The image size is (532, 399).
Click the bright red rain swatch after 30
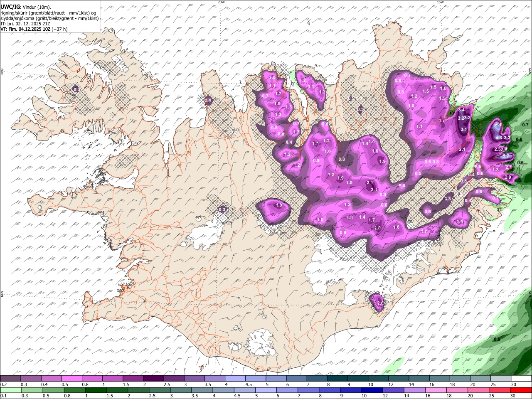coord(520,390)
